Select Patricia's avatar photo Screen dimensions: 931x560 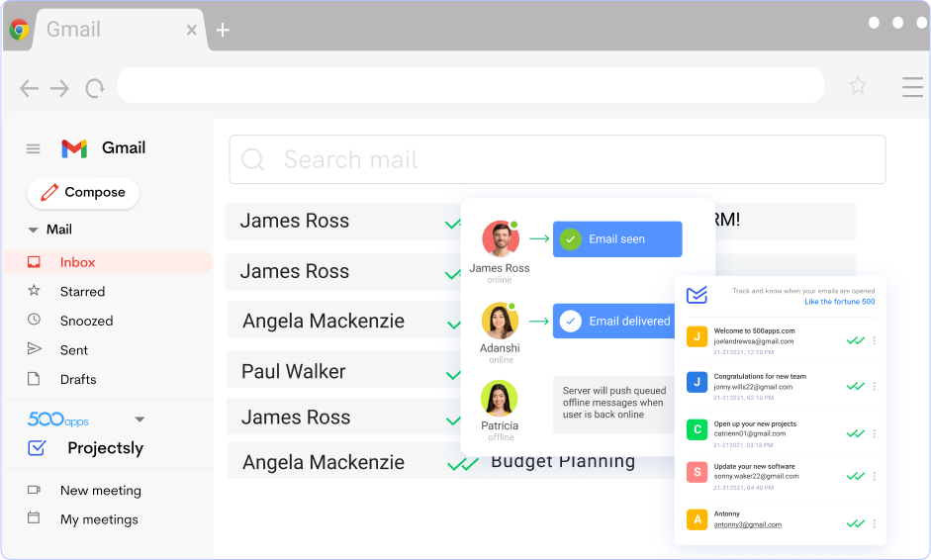point(500,398)
